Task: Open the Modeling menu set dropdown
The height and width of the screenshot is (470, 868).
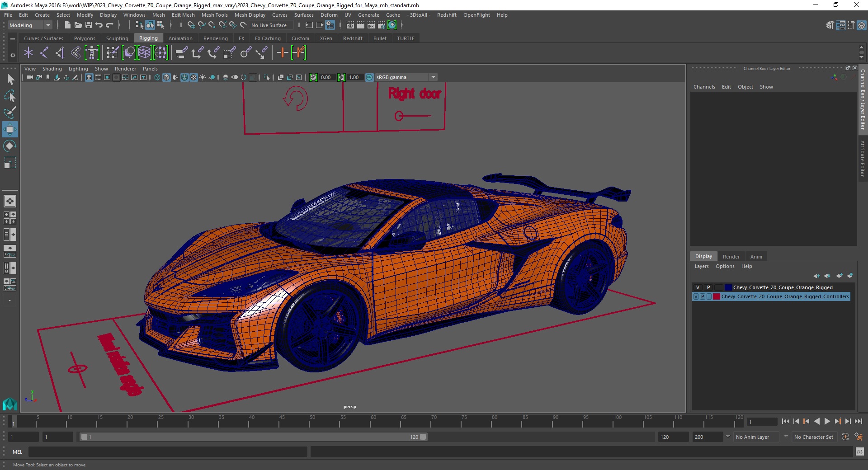Action: 30,25
